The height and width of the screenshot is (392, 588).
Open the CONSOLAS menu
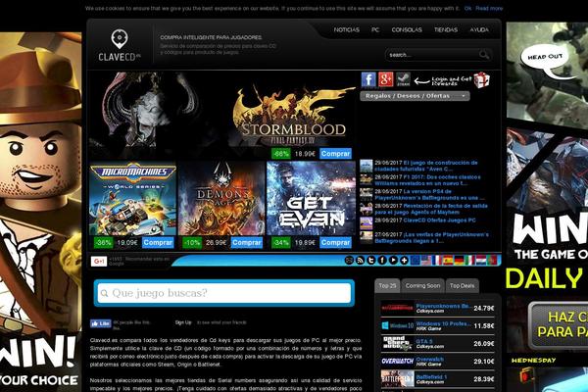[407, 29]
